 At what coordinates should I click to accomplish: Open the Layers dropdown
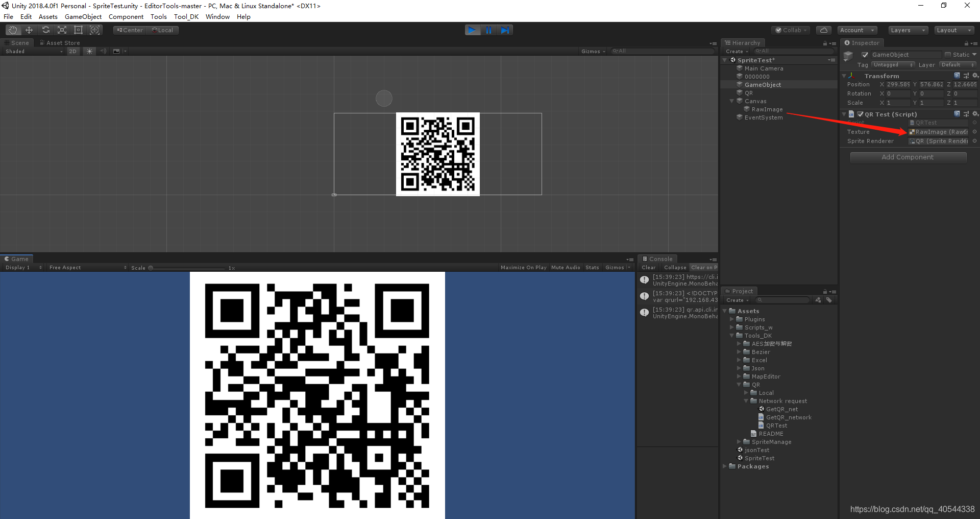908,30
